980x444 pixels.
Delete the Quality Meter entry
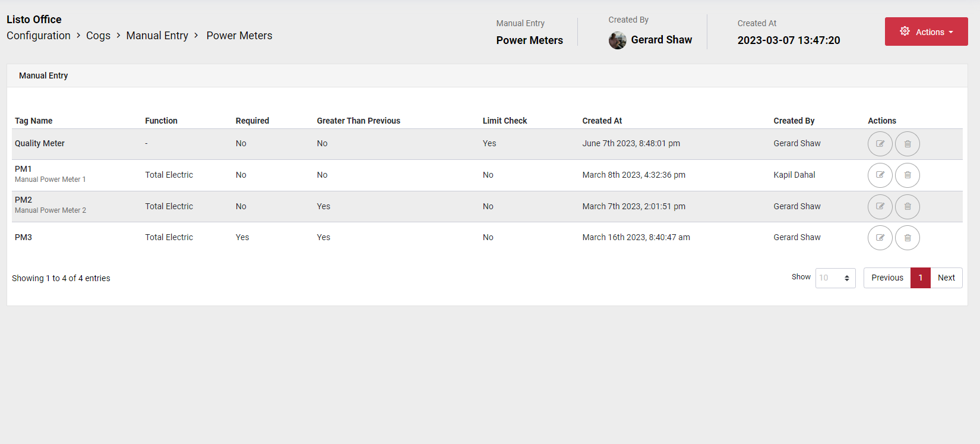click(x=908, y=144)
